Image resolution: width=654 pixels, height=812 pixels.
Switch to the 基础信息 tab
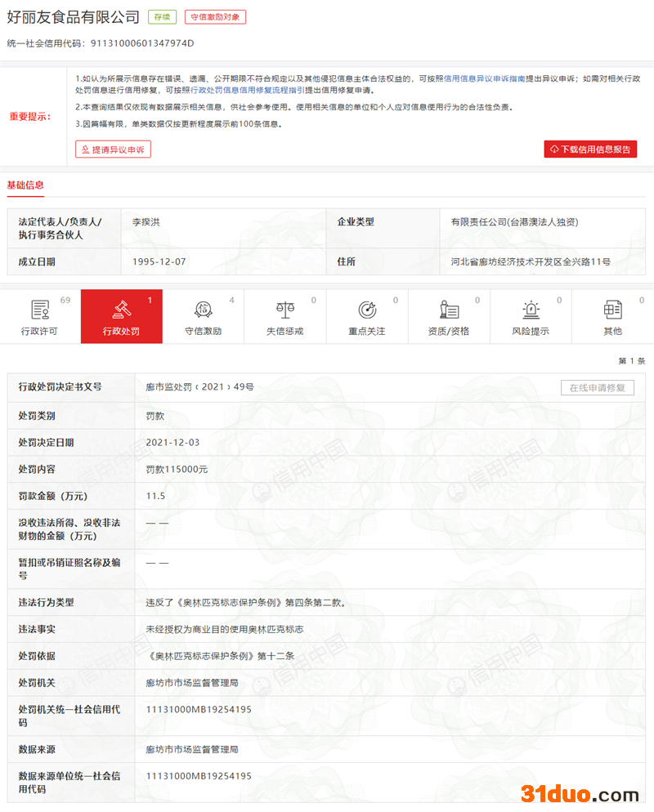[25, 185]
